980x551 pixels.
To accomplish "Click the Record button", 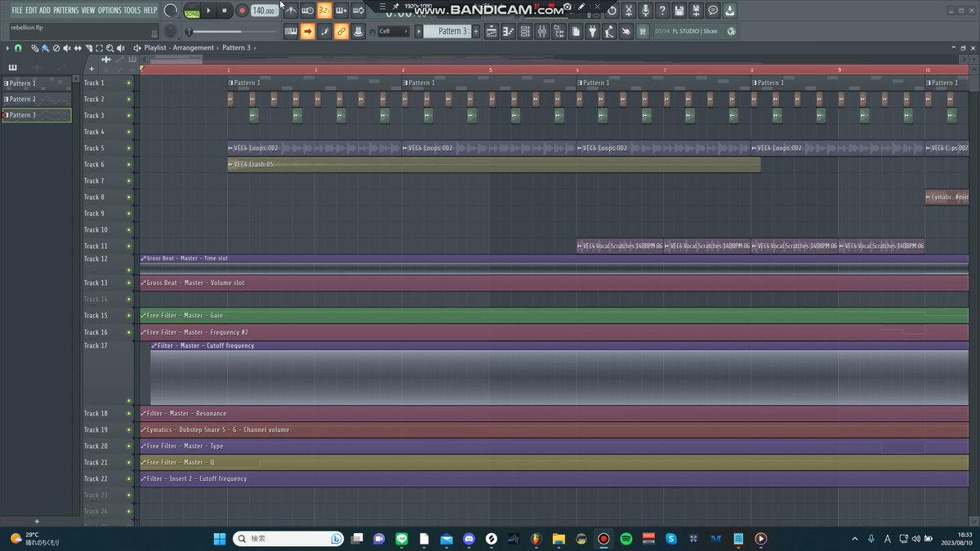I will click(242, 11).
